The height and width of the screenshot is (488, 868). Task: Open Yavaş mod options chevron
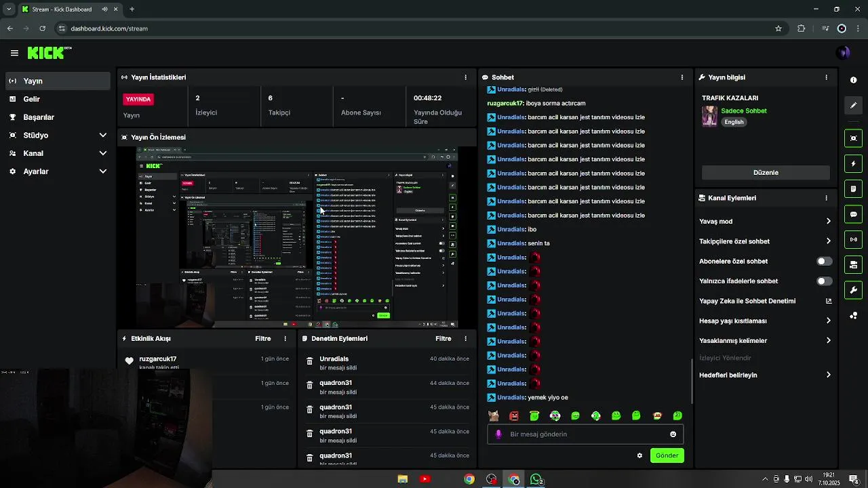[828, 221]
